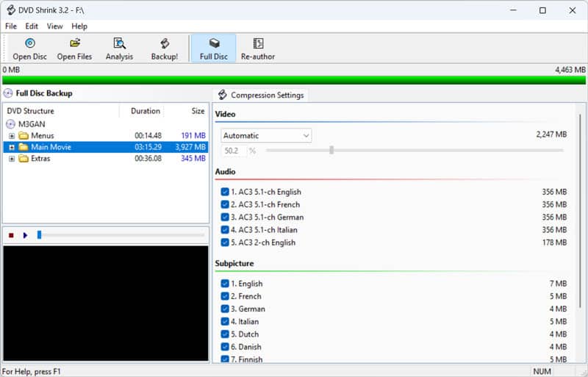The width and height of the screenshot is (588, 377).
Task: Open the Edit menu
Action: pyautogui.click(x=32, y=26)
